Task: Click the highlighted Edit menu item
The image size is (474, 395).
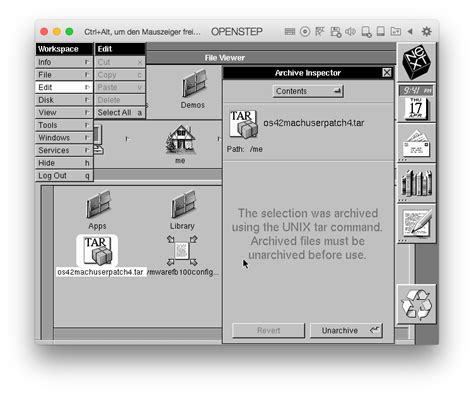Action: click(x=64, y=87)
